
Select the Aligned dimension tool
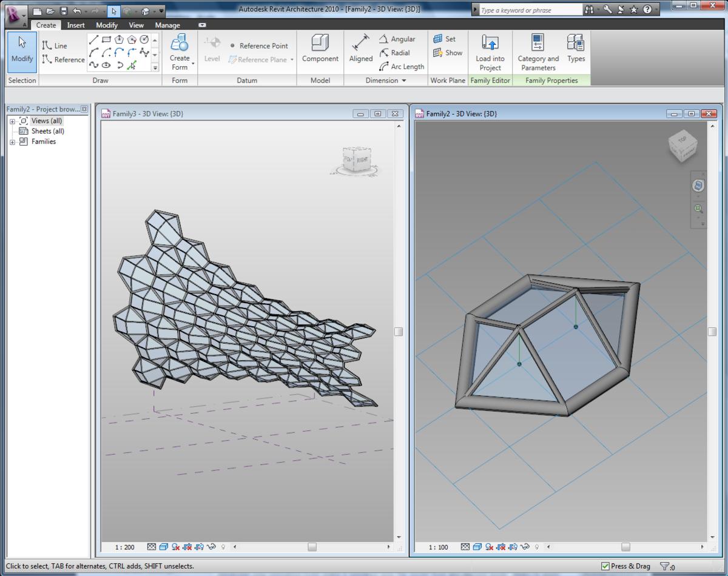point(361,49)
